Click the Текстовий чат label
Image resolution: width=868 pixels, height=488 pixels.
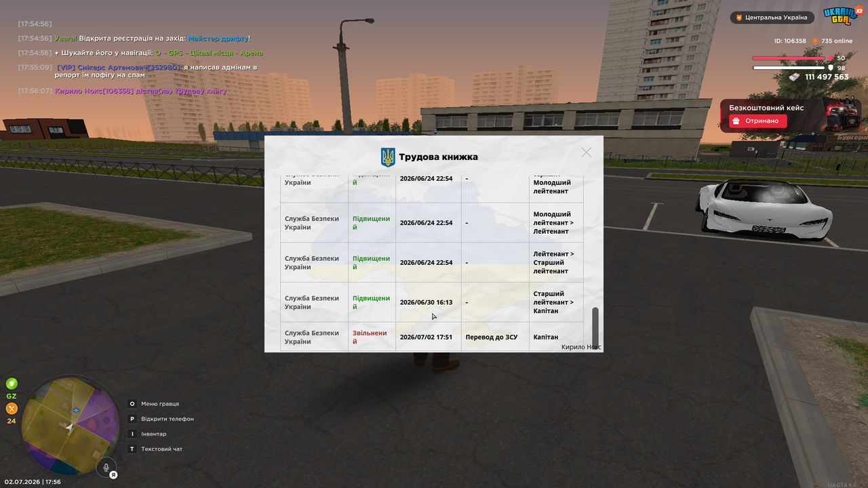pos(162,449)
